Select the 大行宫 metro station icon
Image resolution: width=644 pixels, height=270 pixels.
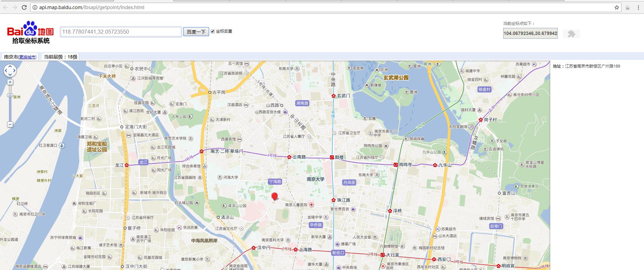click(382, 255)
